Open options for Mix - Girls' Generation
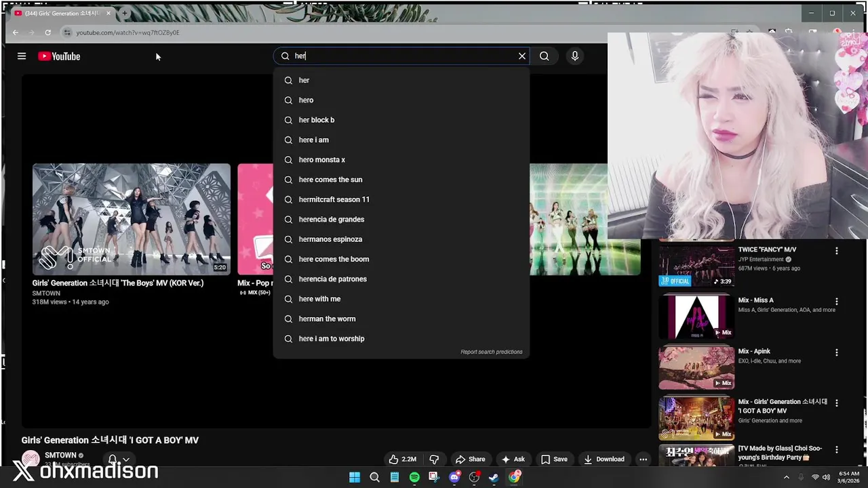The width and height of the screenshot is (868, 488). [836, 403]
